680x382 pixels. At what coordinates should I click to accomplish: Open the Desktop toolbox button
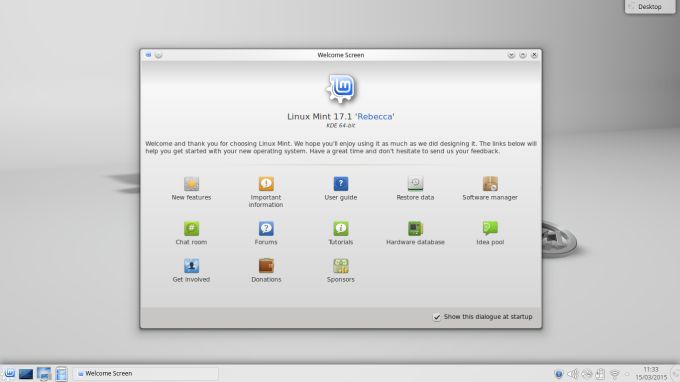pyautogui.click(x=650, y=7)
